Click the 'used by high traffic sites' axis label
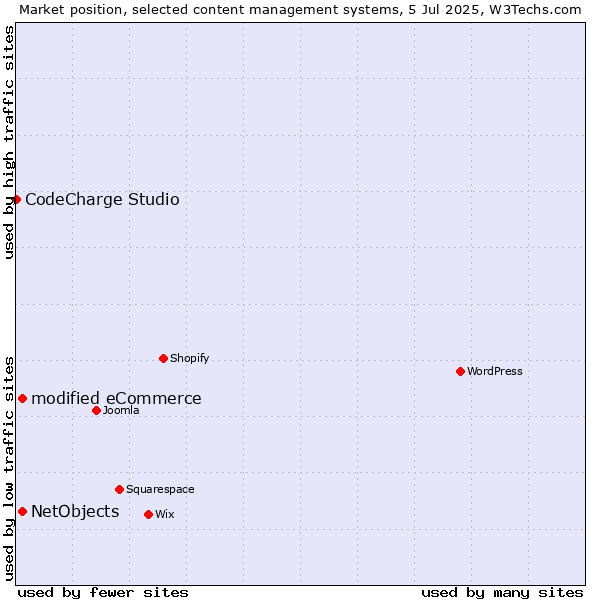Screen dimensions: 600x600 click(9, 142)
